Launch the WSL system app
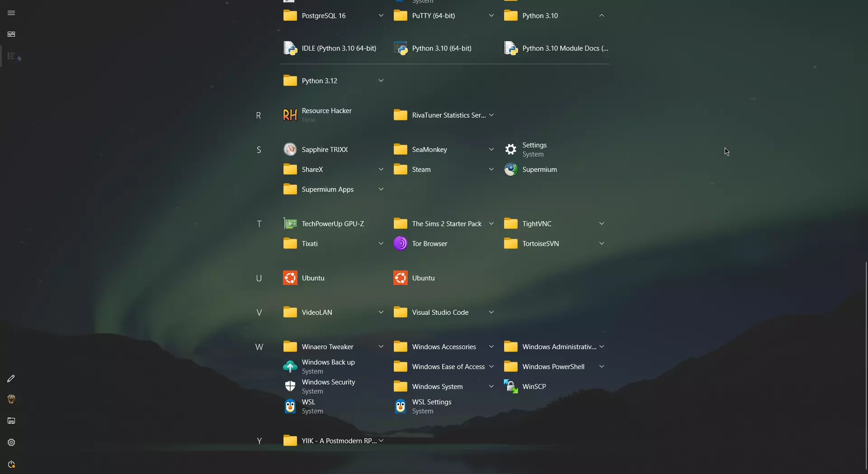Viewport: 868px width, 474px height. click(x=334, y=406)
